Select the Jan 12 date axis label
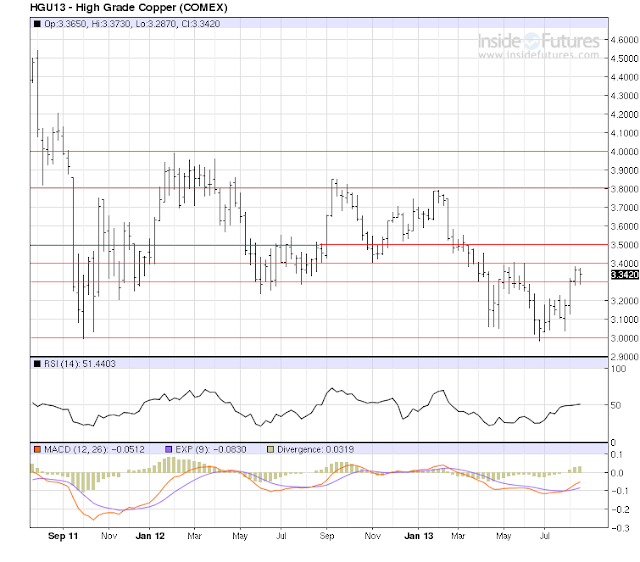Image resolution: width=640 pixels, height=562 pixels. (150, 536)
